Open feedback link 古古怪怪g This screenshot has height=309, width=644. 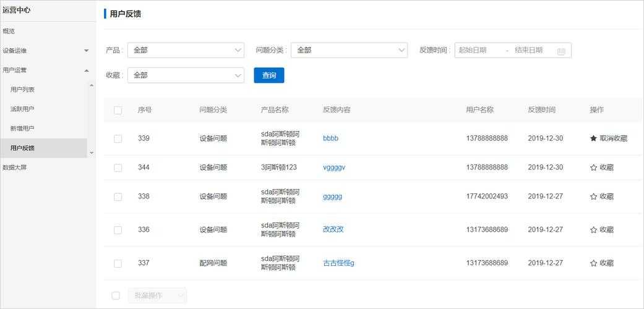338,263
